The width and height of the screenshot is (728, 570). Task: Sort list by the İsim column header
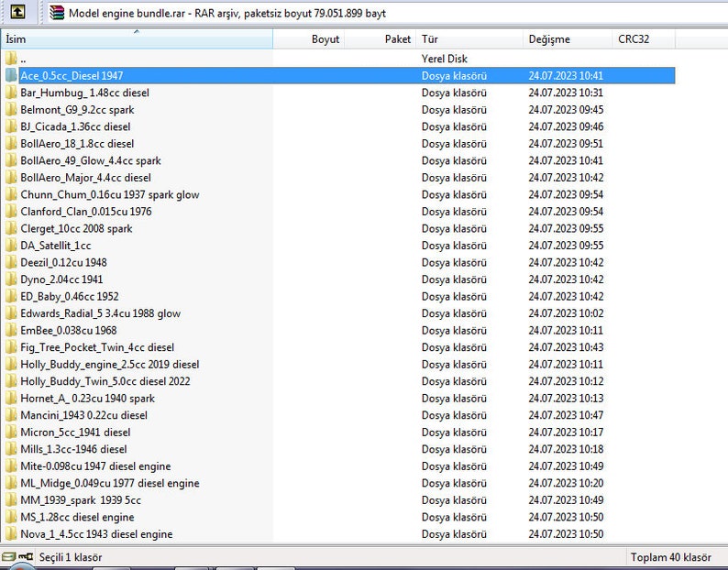click(x=137, y=39)
